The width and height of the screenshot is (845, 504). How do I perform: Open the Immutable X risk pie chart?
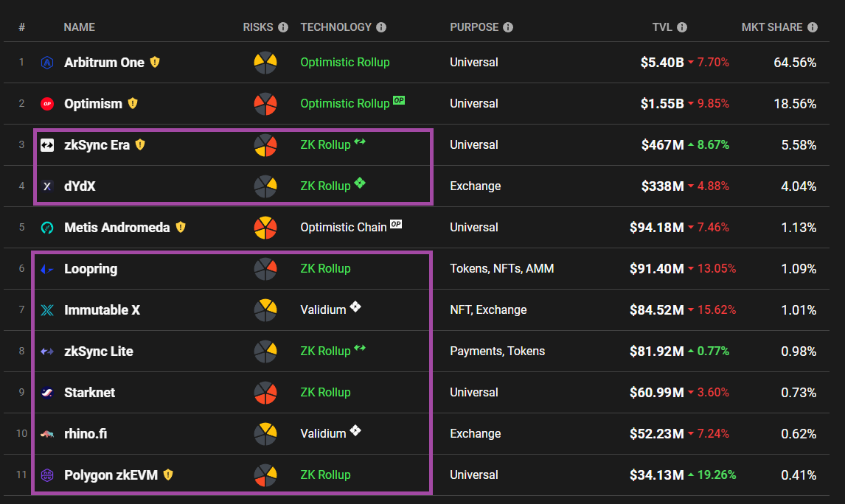pyautogui.click(x=265, y=310)
